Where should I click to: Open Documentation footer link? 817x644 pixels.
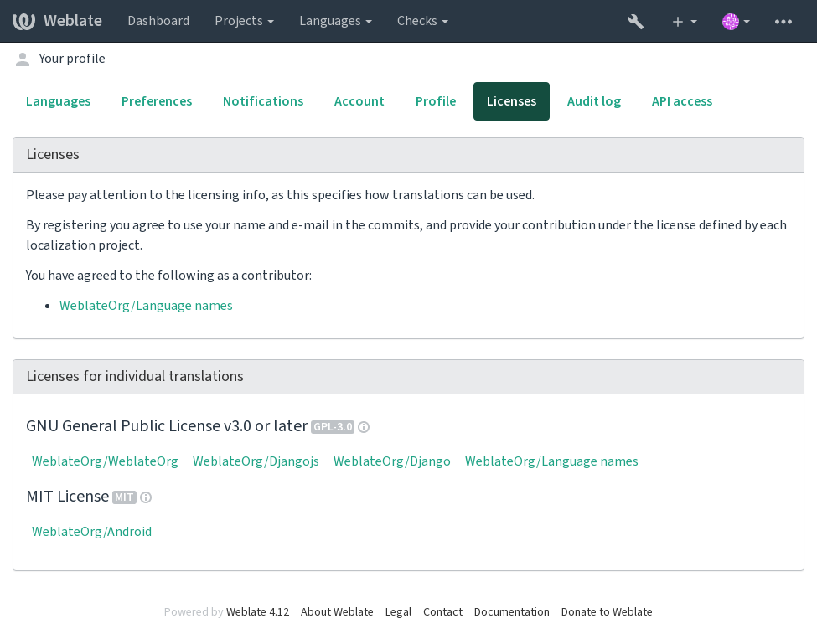click(x=512, y=611)
